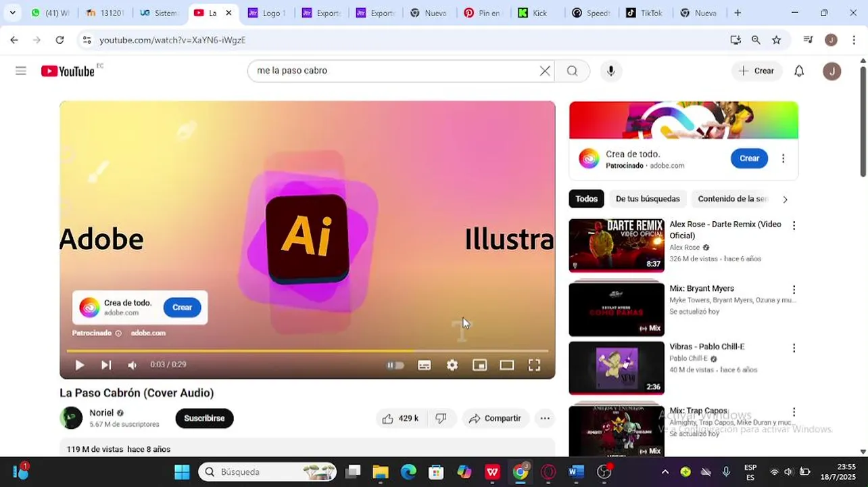Open the Crear upload menu
Viewport: 868px width, 487px height.
pos(756,71)
